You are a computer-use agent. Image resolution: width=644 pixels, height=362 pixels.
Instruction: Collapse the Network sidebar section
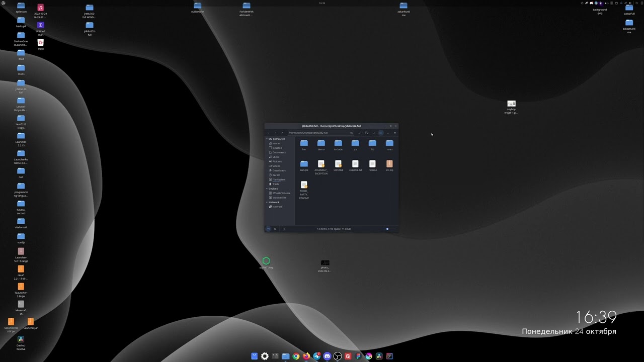point(267,202)
